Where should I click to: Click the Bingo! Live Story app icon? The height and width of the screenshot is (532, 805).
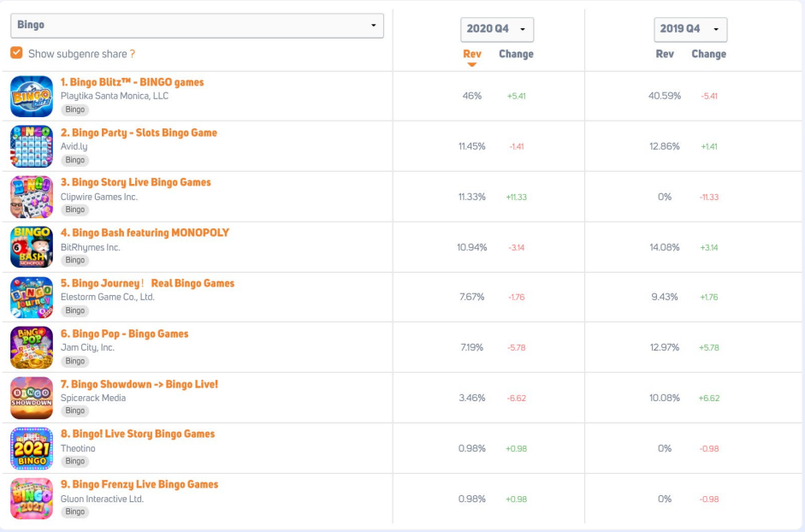coord(32,448)
